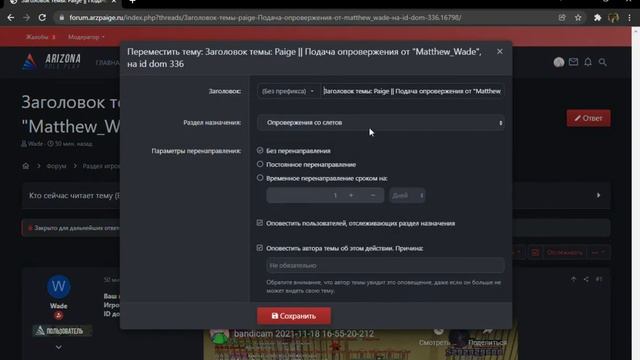Screen dimensions: 640x360
Task: Expand the chevron under Wade's user banner
Action: click(58, 347)
